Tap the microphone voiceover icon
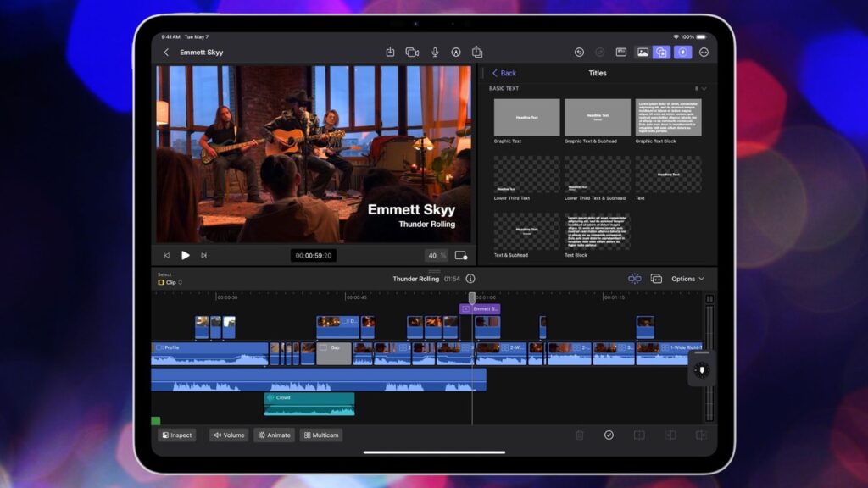The width and height of the screenshot is (868, 488). (x=435, y=53)
